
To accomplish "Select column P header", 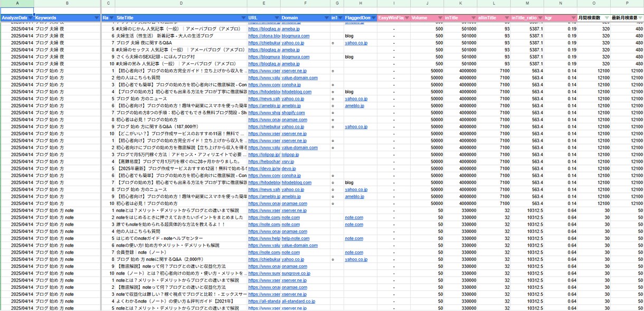I will [x=627, y=4].
